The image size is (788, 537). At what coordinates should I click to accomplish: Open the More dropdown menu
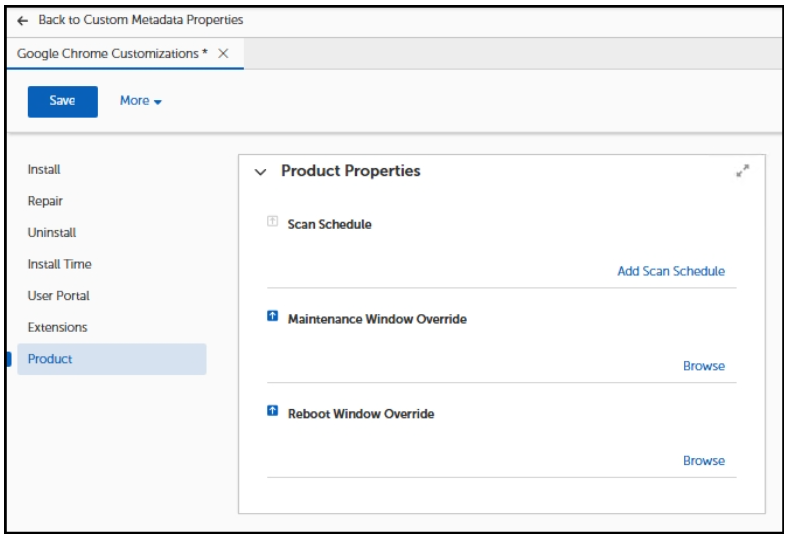[141, 101]
